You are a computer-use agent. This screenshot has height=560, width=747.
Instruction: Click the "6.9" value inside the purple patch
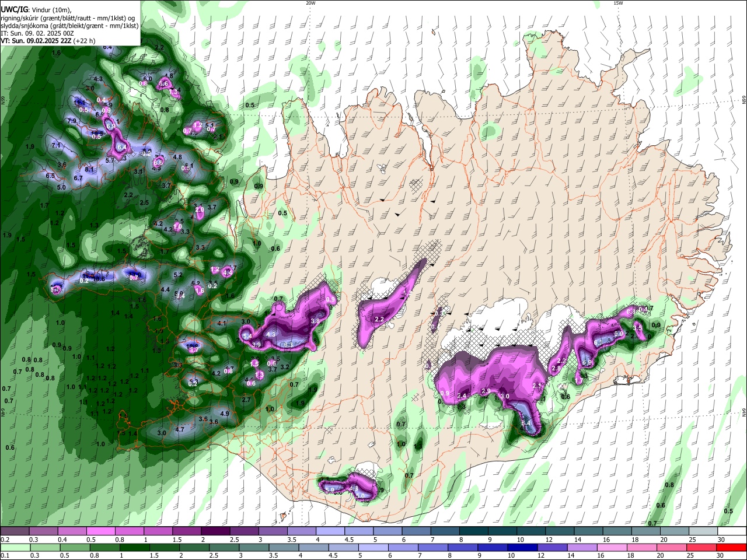[111, 125]
